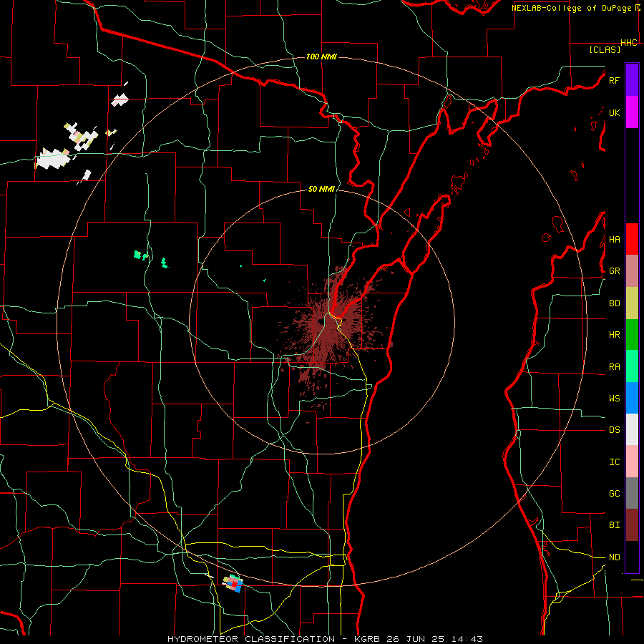
Task: Click the BD yellow legend swatch
Action: pos(632,303)
